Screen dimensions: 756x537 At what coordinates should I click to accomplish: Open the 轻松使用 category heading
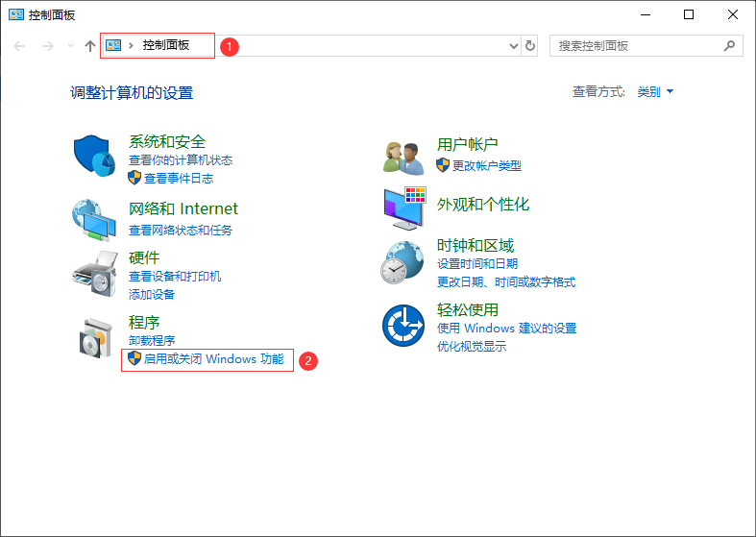coord(467,309)
